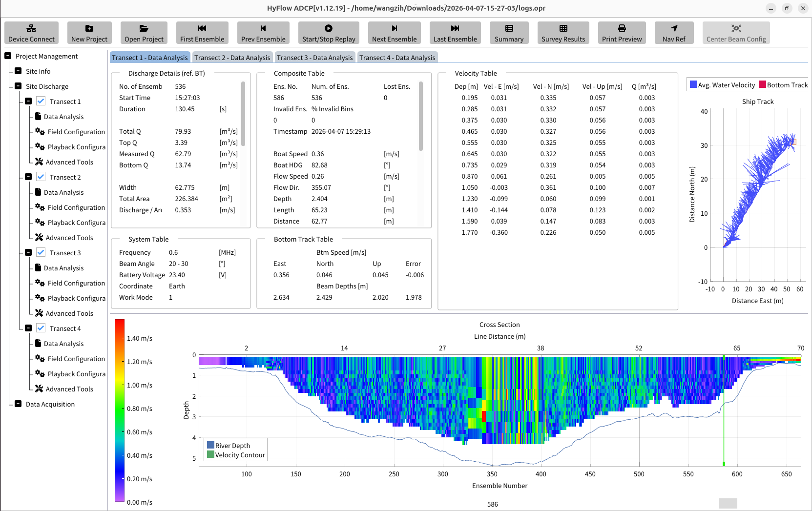Viewport: 812px width, 511px height.
Task: Switch to Transect 2 - Data Analysis tab
Action: (x=232, y=58)
